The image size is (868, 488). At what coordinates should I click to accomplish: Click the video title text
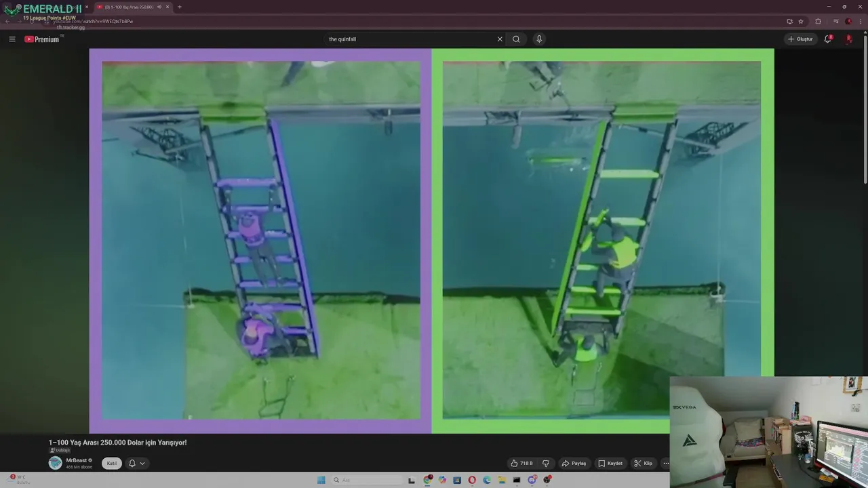click(117, 443)
